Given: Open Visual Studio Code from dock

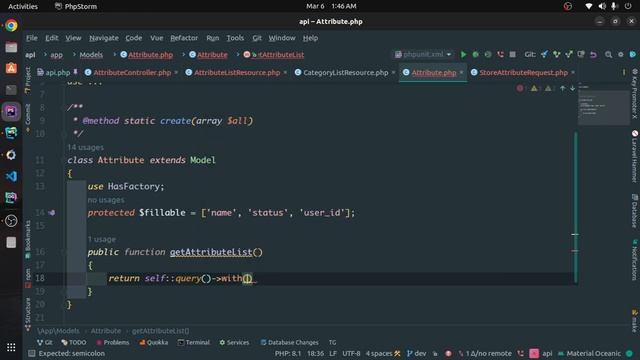Looking at the screenshot, I should click(x=11, y=176).
